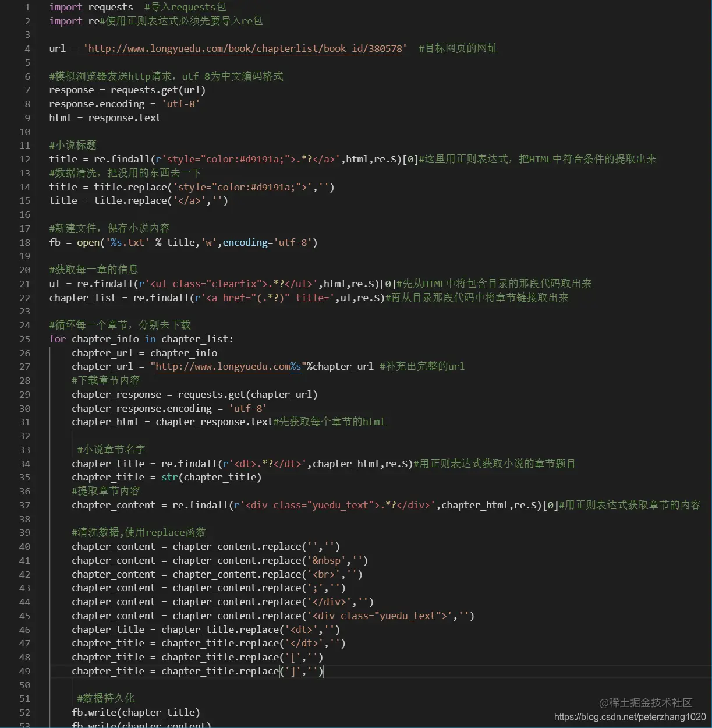
Task: Click title.replace('</a>','') line
Action: (139, 201)
